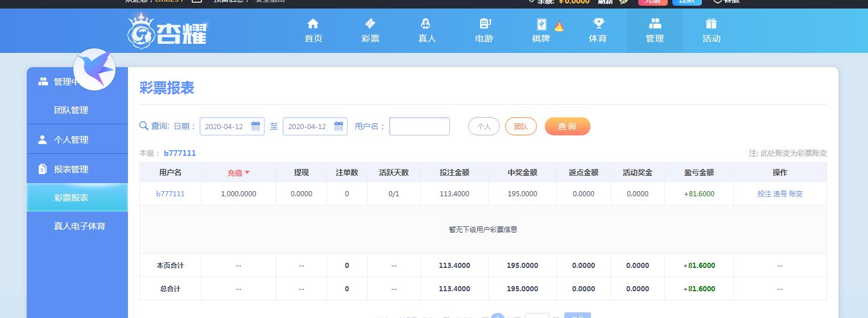Screen dimensions: 868x318
Task: Click the magnifier icon beside 查询
Action: click(x=144, y=126)
